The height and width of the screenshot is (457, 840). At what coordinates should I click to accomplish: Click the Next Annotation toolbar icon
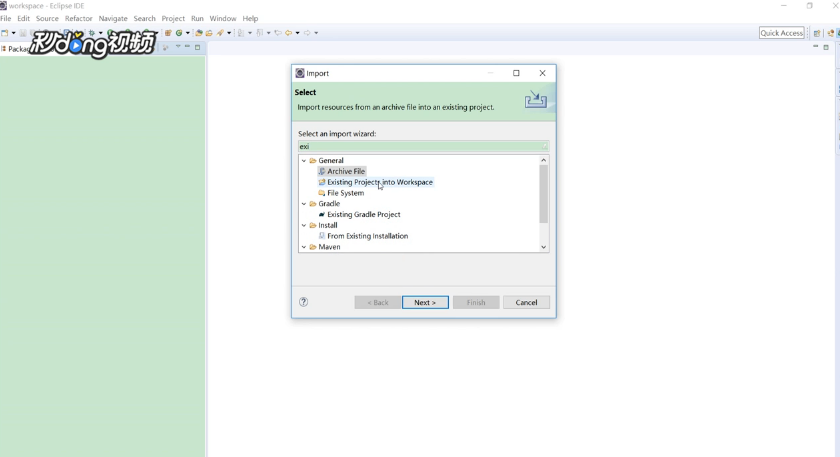241,33
